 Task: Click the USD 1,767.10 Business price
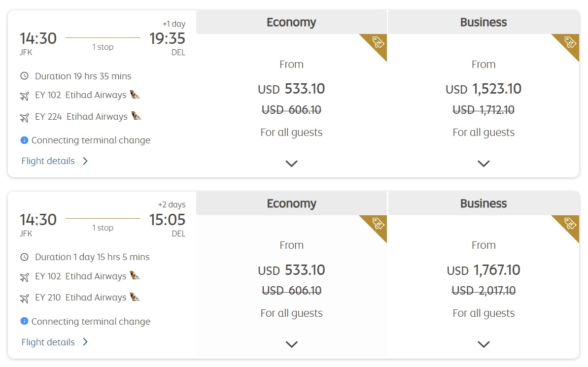pyautogui.click(x=484, y=270)
